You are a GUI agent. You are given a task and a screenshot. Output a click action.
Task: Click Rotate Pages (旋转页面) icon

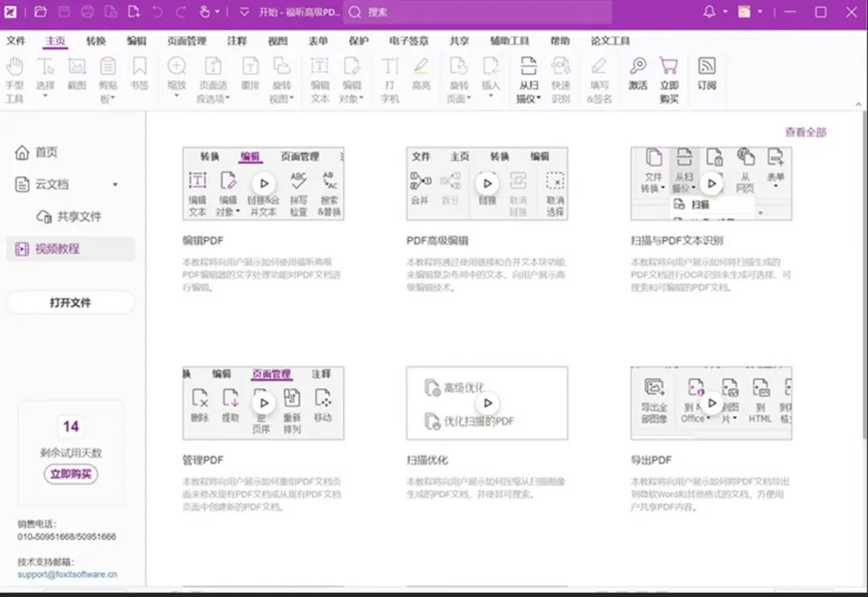tap(459, 67)
